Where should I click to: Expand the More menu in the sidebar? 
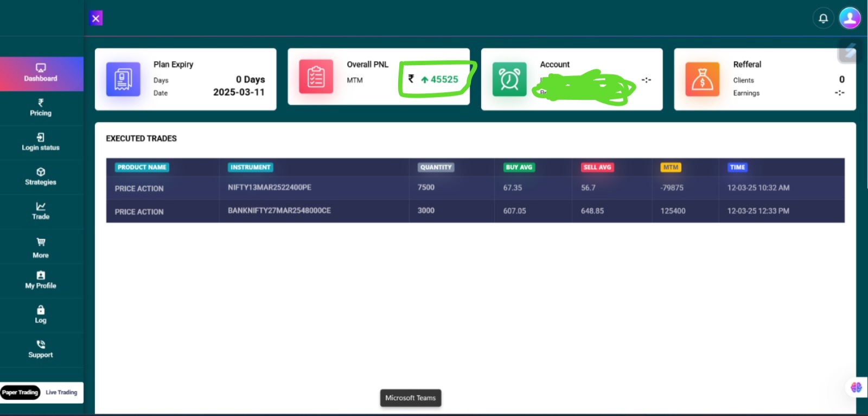click(41, 248)
